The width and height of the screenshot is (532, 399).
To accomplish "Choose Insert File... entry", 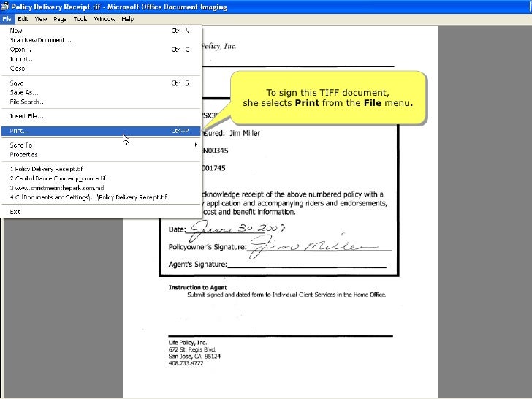I will 101,116.
